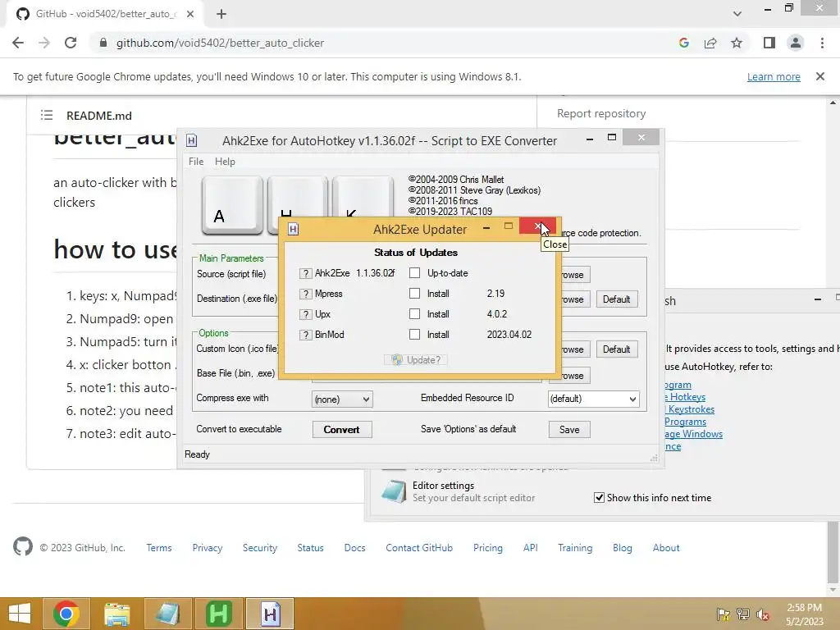Click the Ahk2Exe converter title bar icon
Screen dimensions: 840x630
pos(191,141)
